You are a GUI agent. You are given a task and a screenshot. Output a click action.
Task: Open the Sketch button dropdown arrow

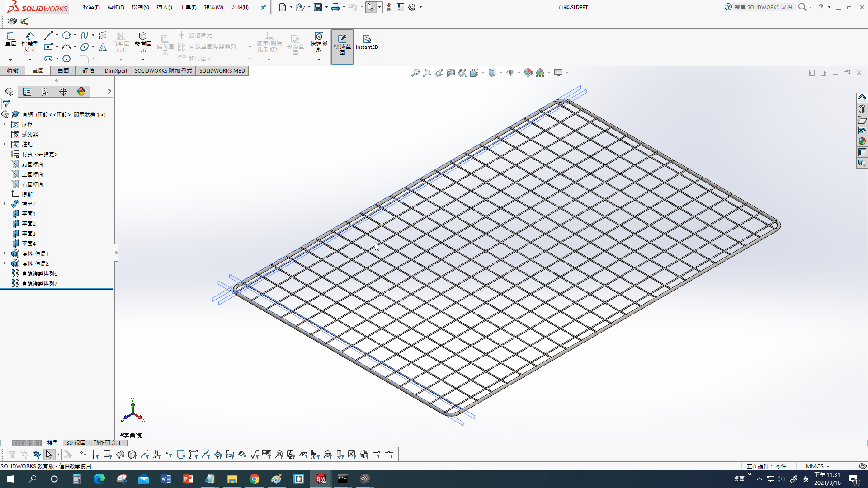point(10,60)
